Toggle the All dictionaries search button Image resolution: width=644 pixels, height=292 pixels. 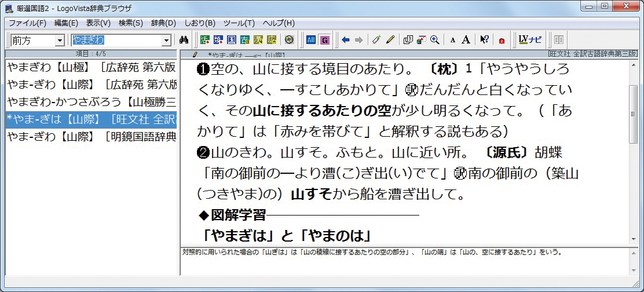coord(310,40)
